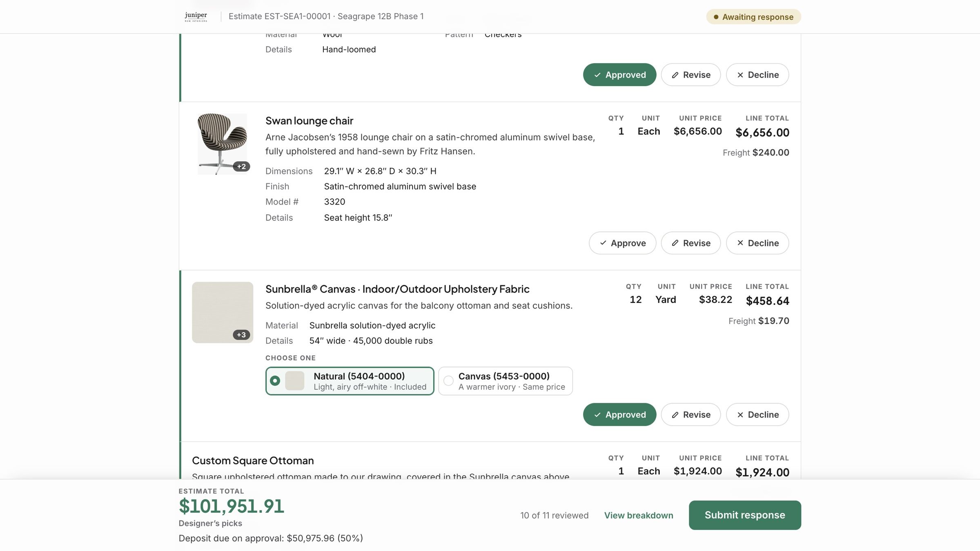
Task: Revise the Swan lounge chair item
Action: pyautogui.click(x=691, y=243)
